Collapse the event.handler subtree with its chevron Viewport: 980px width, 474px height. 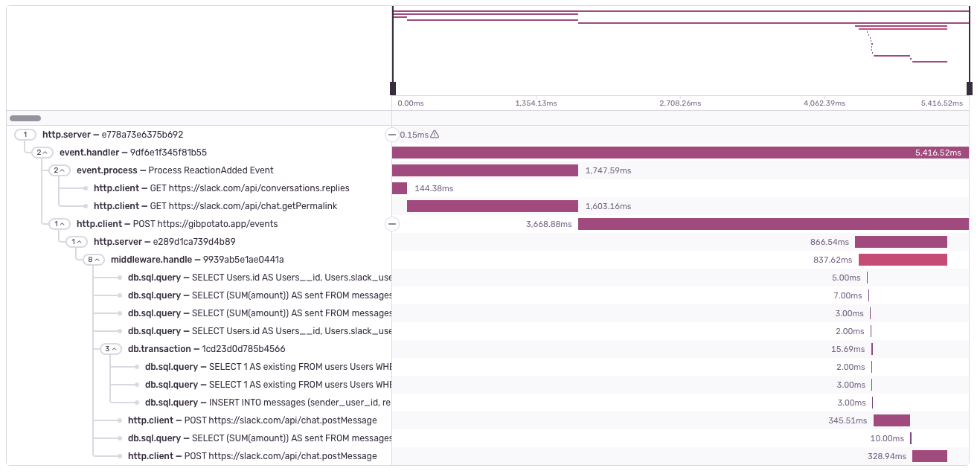click(44, 152)
